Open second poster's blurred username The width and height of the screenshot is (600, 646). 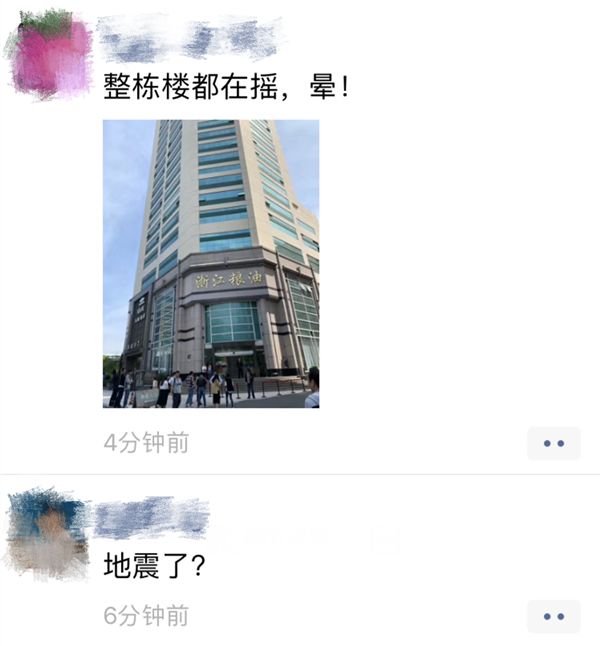tap(152, 518)
